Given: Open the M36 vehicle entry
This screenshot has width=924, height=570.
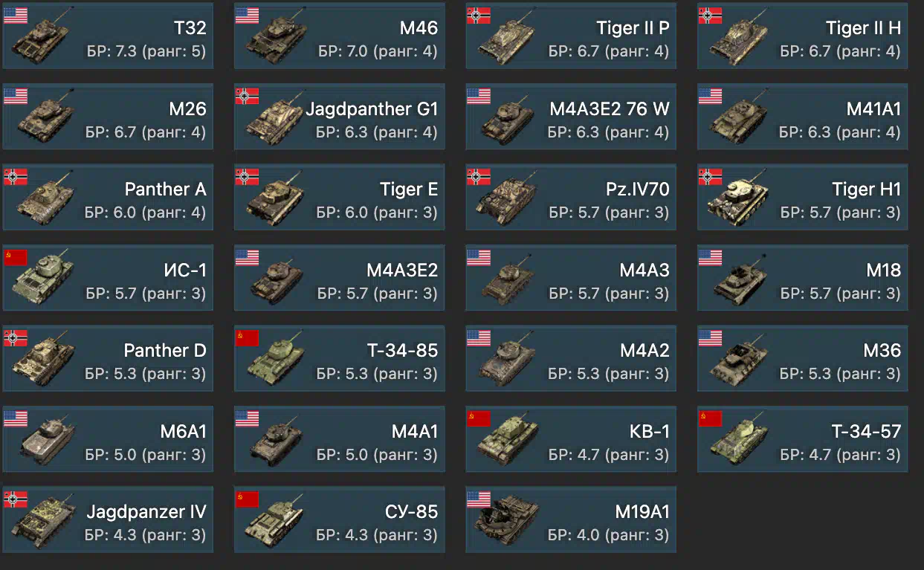Looking at the screenshot, I should [x=802, y=357].
